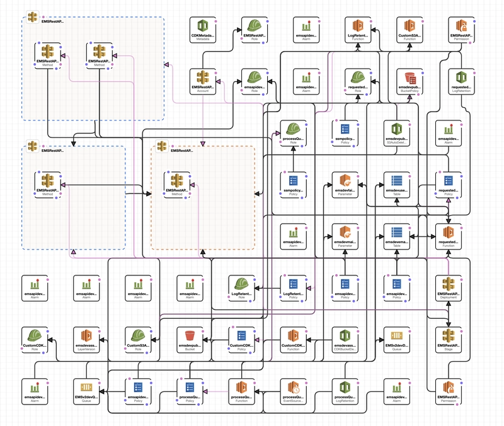Viewport: 504px width, 426px height.
Task: Select the CustomCDK... Role node
Action: (x=35, y=340)
